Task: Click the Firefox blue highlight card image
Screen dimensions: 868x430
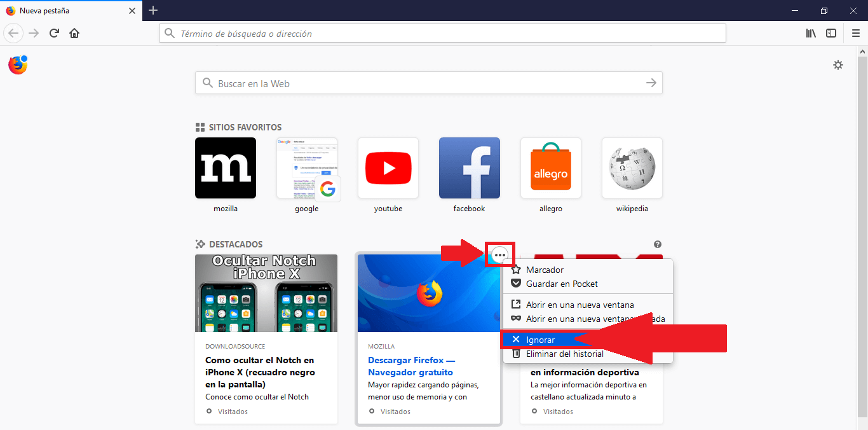Action: 429,293
